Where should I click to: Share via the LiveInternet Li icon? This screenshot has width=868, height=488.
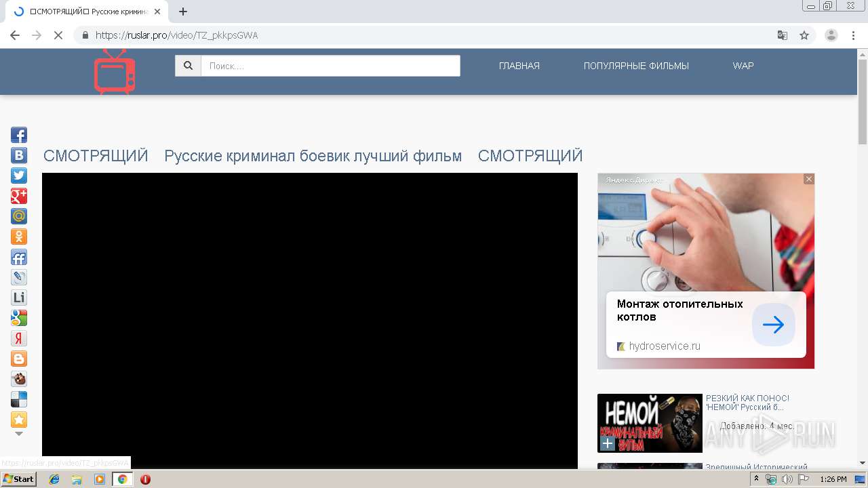[x=19, y=298]
